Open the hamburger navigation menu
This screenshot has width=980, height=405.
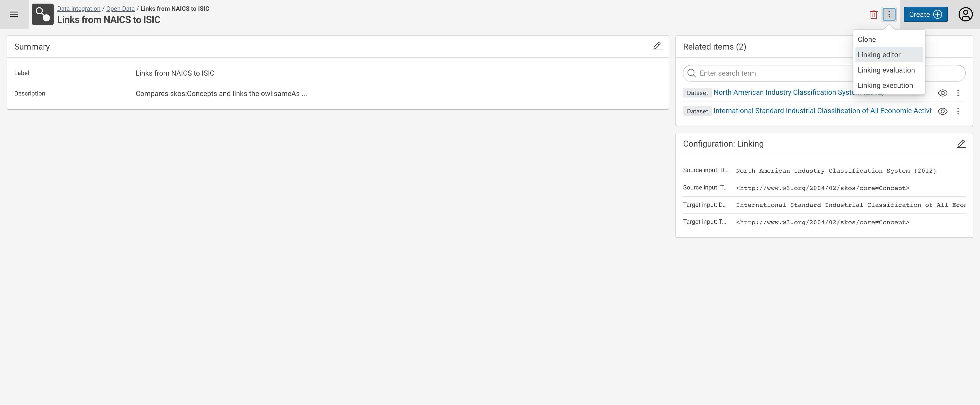[x=14, y=14]
